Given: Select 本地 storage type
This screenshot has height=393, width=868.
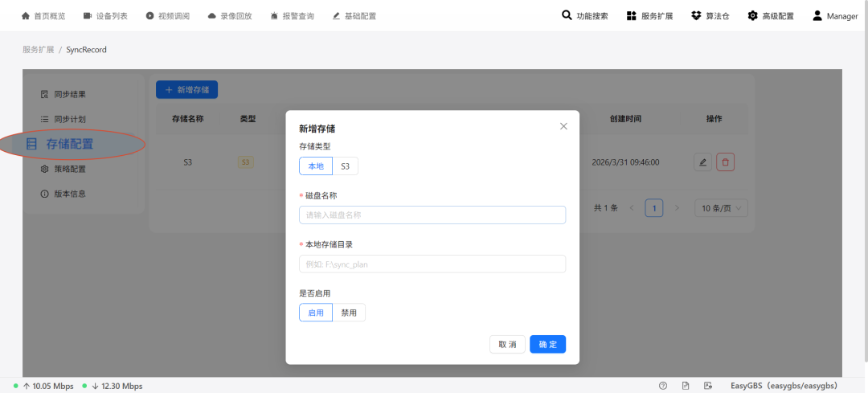Looking at the screenshot, I should tap(316, 166).
